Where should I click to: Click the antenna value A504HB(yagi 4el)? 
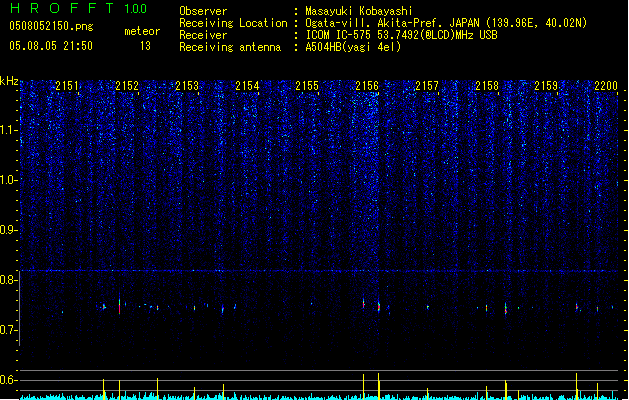coord(353,47)
